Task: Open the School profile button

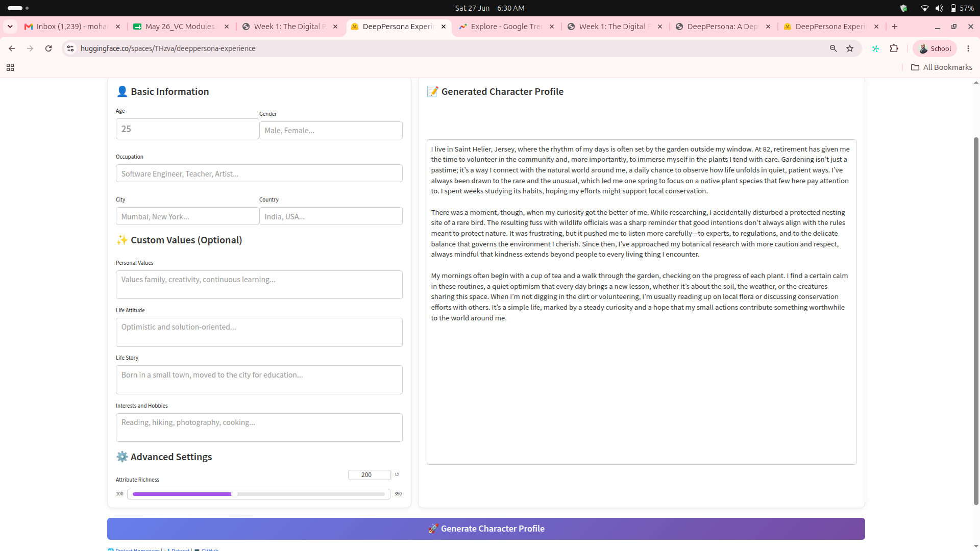Action: click(x=935, y=48)
